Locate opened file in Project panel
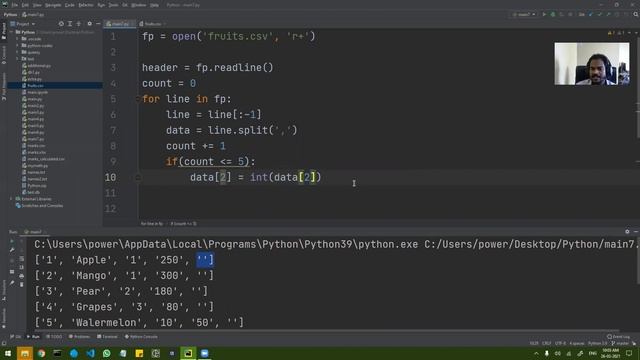Viewport: 640px width, 360px height. pyautogui.click(x=61, y=24)
